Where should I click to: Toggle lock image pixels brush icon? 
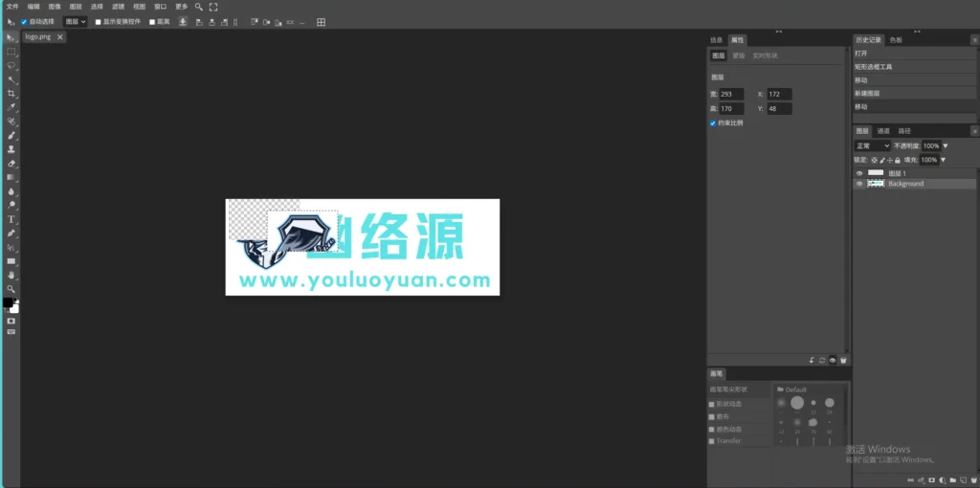tap(881, 161)
